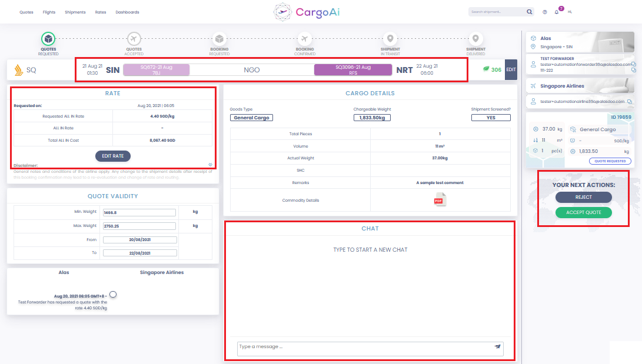Image resolution: width=642 pixels, height=364 pixels.
Task: Click the NGO transit airport label
Action: pos(251,70)
